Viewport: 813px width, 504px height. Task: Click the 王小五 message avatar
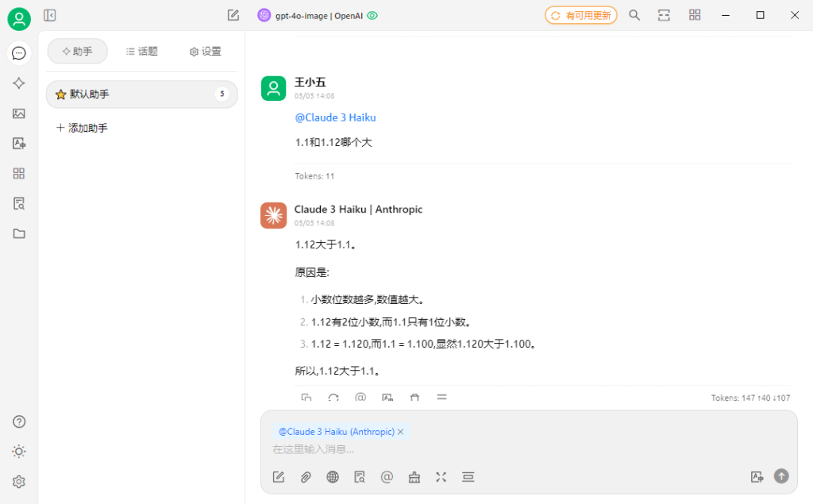(x=273, y=88)
